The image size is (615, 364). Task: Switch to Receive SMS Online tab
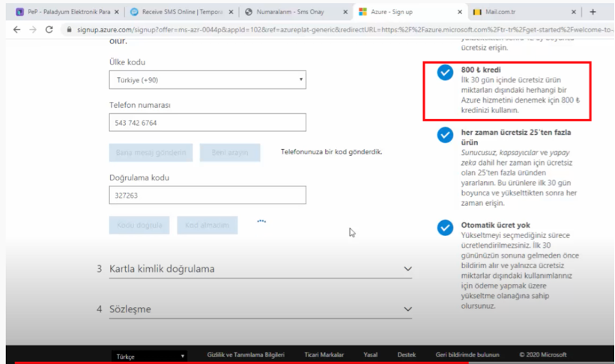click(x=182, y=12)
